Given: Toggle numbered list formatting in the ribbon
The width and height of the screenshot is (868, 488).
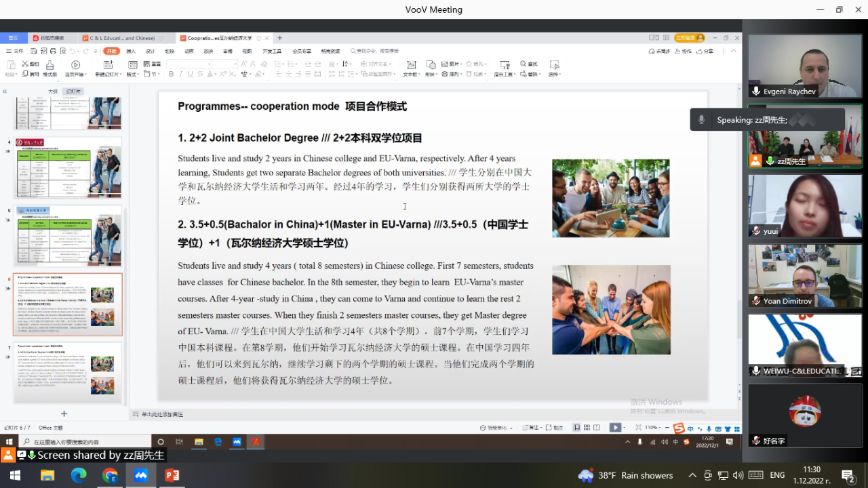Looking at the screenshot, I should 290,64.
